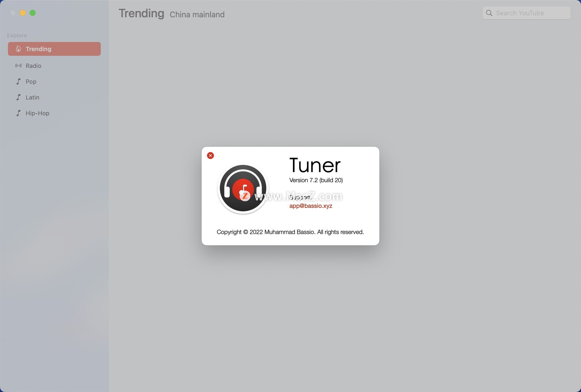
Task: Click the Copyright 2022 Muhammad Bassio text
Action: (x=290, y=232)
